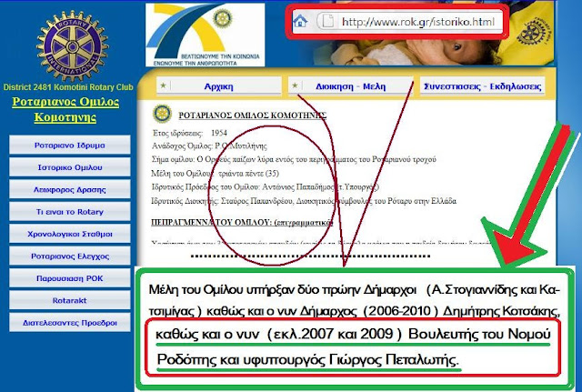Click the text Μέλη του Ομίλου: τριάντα πέντε (35)

coord(216,174)
